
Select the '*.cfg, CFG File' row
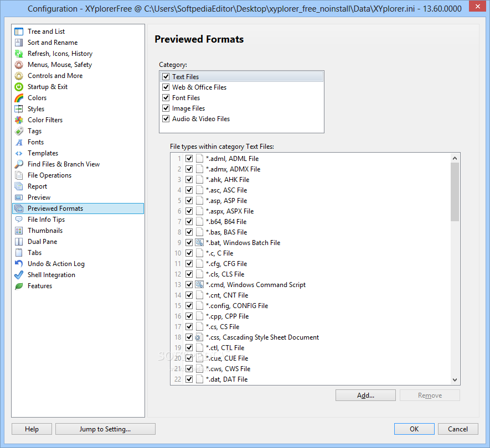pyautogui.click(x=311, y=264)
